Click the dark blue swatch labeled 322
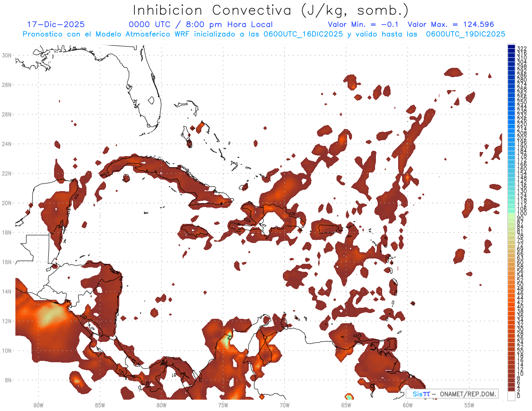Viewport: 532px width, 411px height. (x=511, y=47)
